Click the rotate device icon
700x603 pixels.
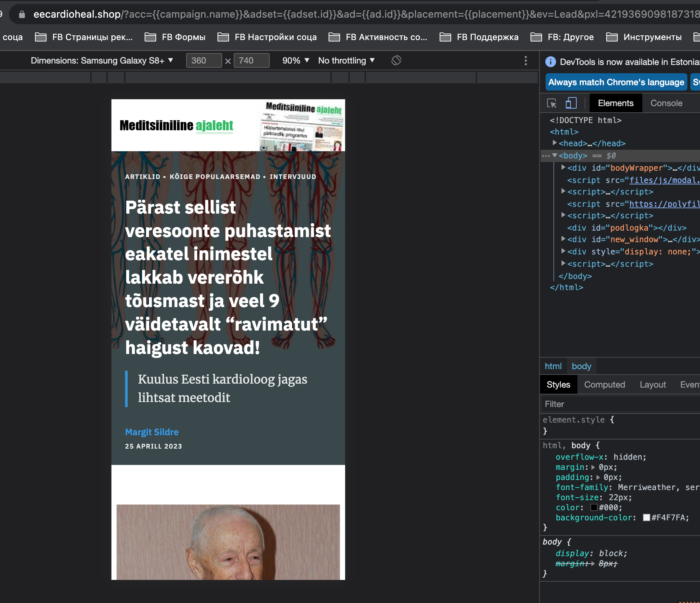pyautogui.click(x=396, y=60)
